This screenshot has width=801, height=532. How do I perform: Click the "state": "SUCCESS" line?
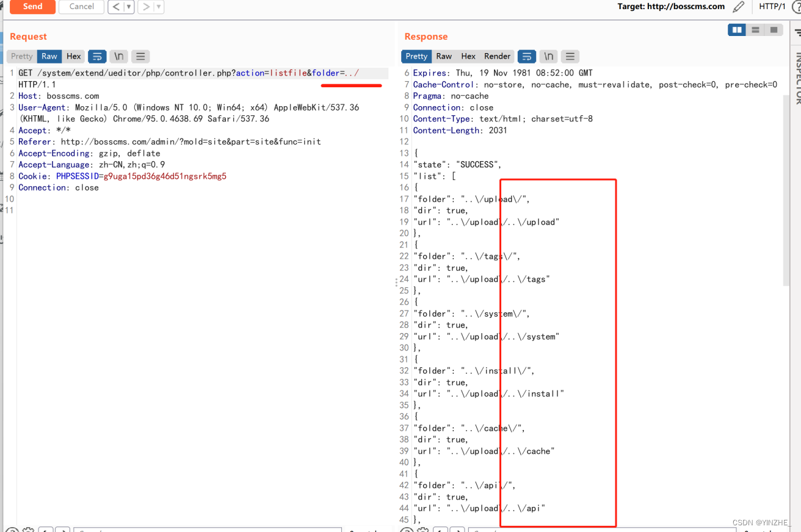click(x=457, y=165)
